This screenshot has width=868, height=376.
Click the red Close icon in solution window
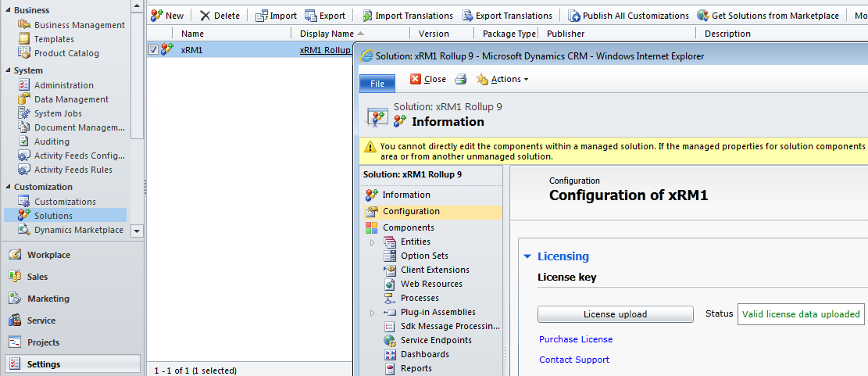[x=416, y=79]
